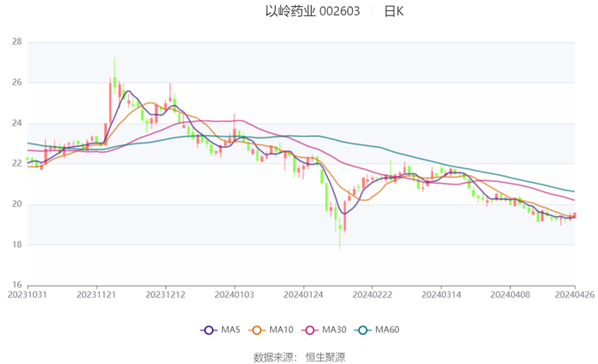Select the 20231031 date on the x-axis
Screen dimensions: 598x364
(x=27, y=294)
